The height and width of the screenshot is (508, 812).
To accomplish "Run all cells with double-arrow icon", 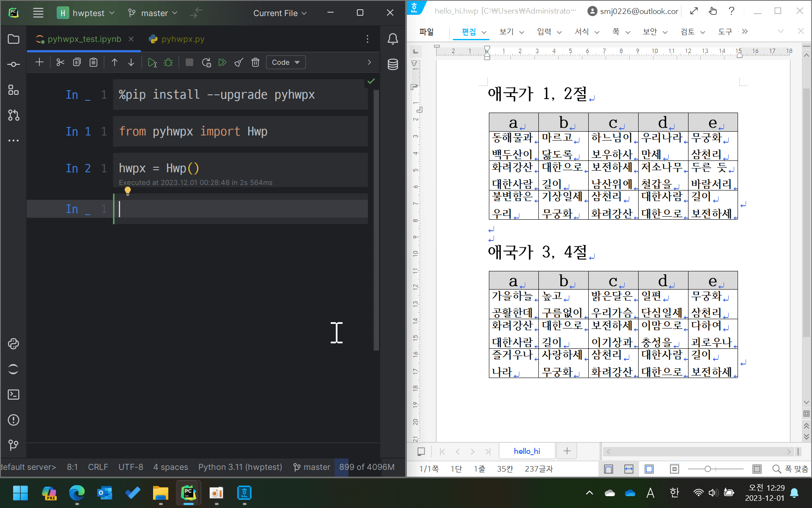I will 222,62.
